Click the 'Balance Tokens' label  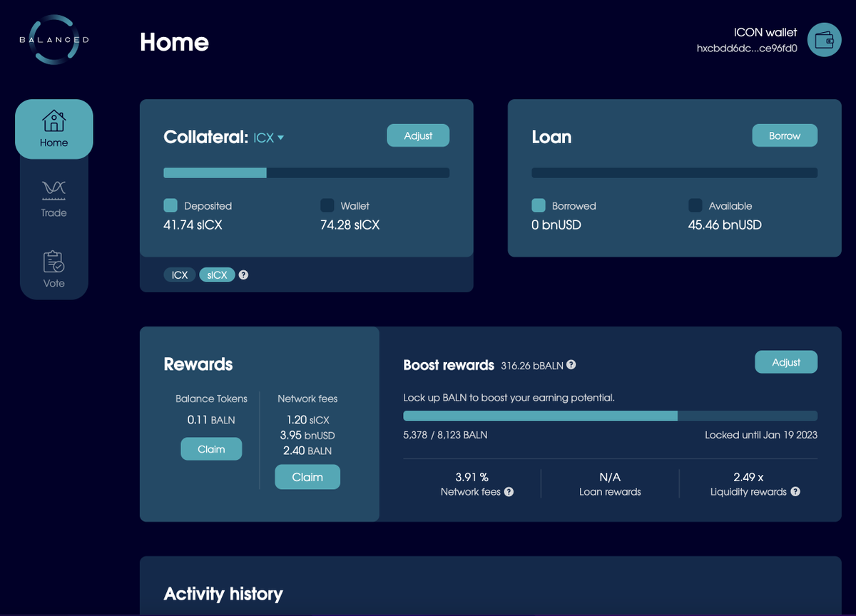211,399
